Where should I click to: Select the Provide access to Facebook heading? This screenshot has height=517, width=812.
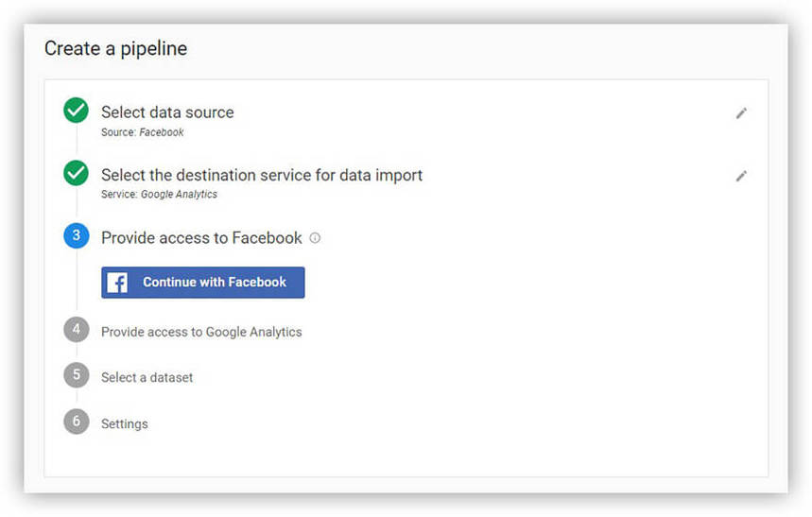201,238
